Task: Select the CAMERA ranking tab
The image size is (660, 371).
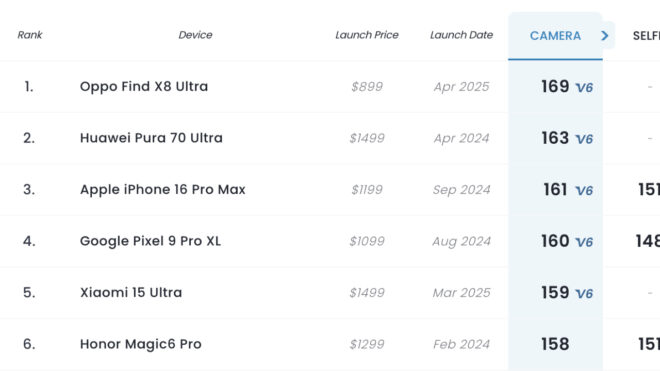Action: 555,36
